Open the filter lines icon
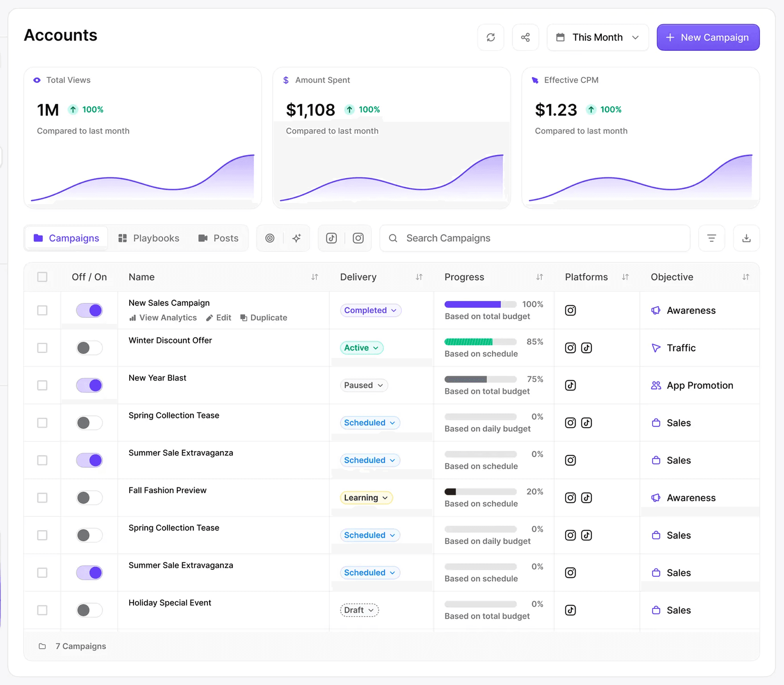This screenshot has width=784, height=685. pos(711,238)
